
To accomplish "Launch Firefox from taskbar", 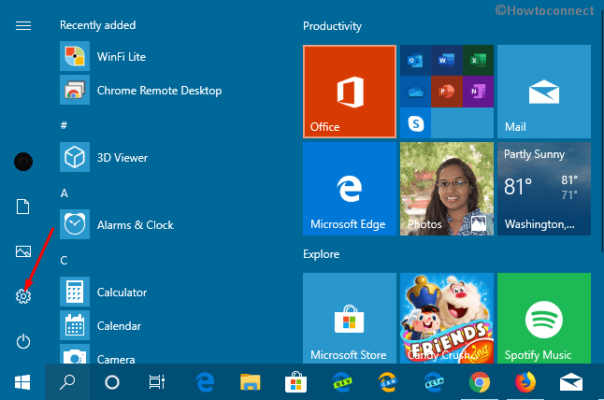I will tap(525, 382).
